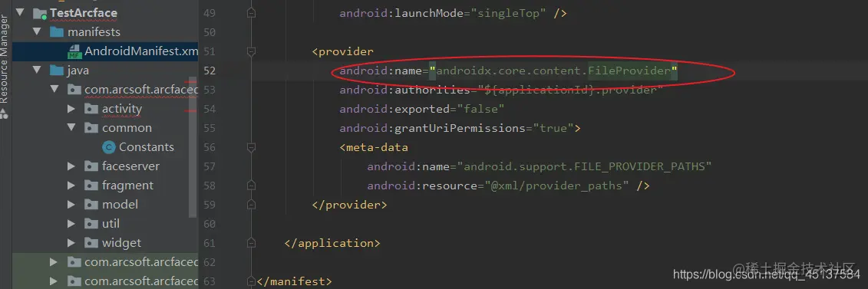Click fold marker on line 49
Screen dimensions: 868x289
[251, 13]
